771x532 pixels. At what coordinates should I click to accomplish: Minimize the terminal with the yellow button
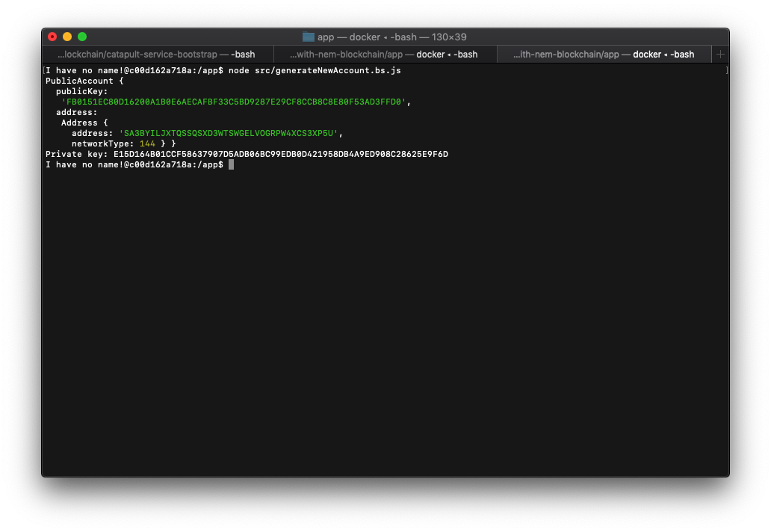pos(67,37)
